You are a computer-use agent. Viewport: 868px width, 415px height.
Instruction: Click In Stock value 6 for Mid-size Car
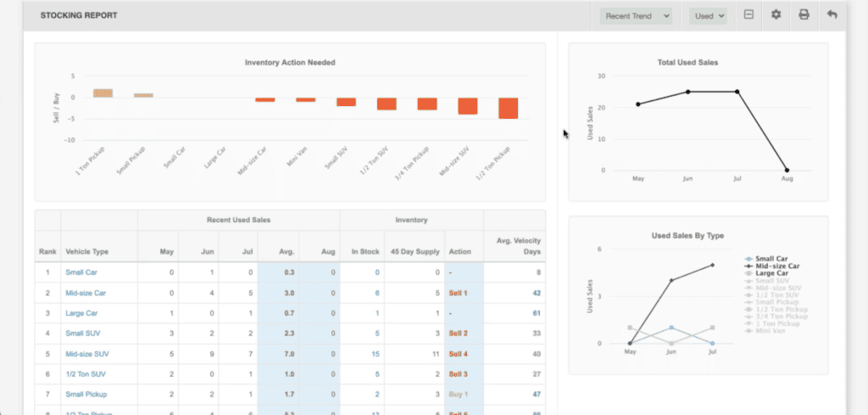click(x=377, y=293)
